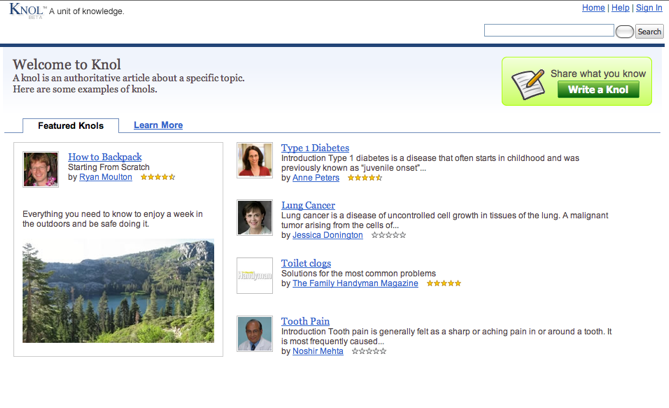Click the star rating for How to Backpack
The width and height of the screenshot is (669, 408).
tap(158, 177)
